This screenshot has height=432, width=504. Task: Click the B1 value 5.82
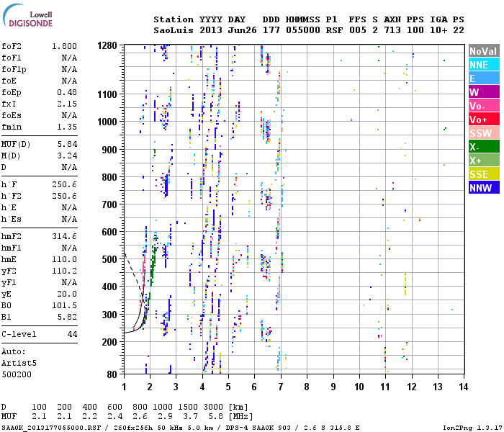click(67, 317)
